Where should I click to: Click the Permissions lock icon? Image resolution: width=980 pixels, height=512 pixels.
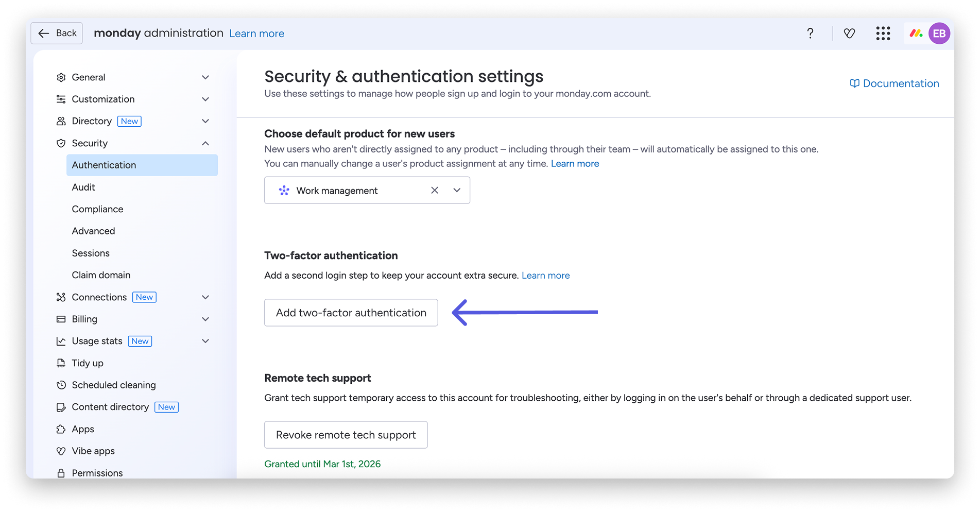point(61,473)
